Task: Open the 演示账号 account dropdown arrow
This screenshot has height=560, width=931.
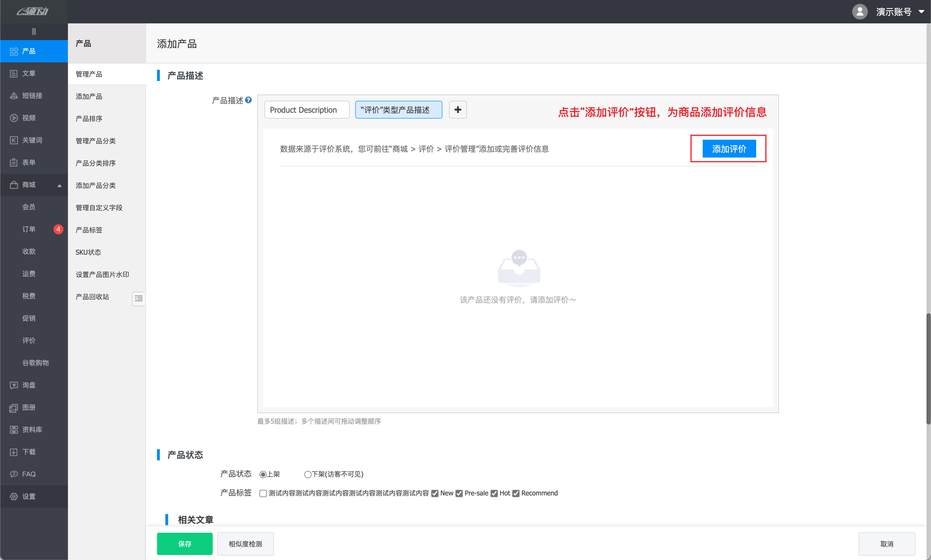Action: coord(921,11)
